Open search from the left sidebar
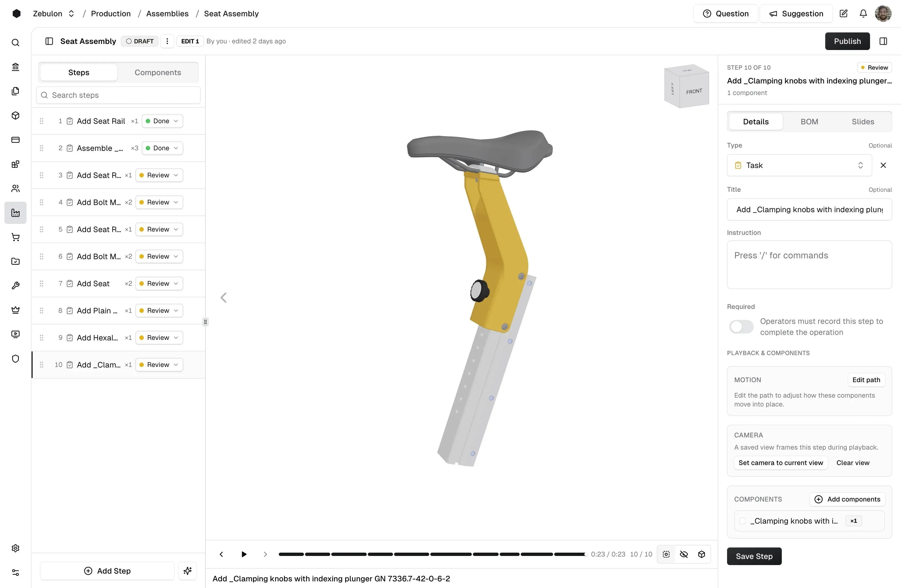Image resolution: width=901 pixels, height=588 pixels. pyautogui.click(x=15, y=43)
